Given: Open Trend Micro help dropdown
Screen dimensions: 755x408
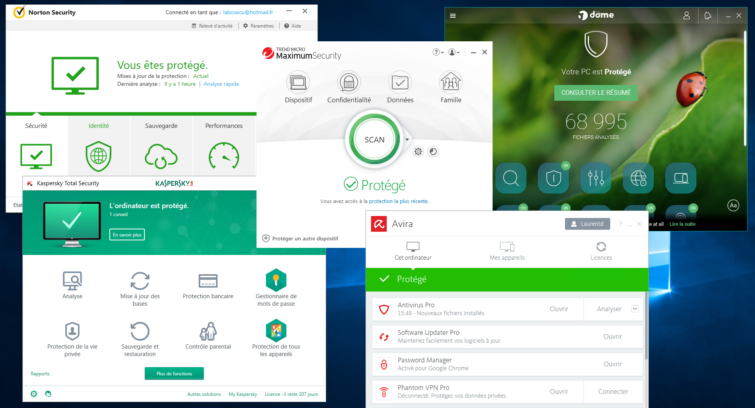Looking at the screenshot, I should click(x=438, y=52).
